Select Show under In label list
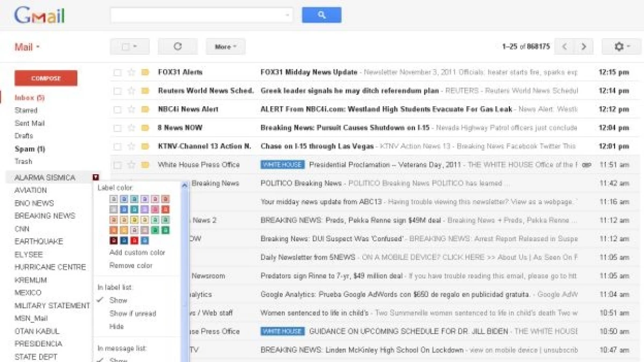The width and height of the screenshot is (644, 362). point(119,300)
